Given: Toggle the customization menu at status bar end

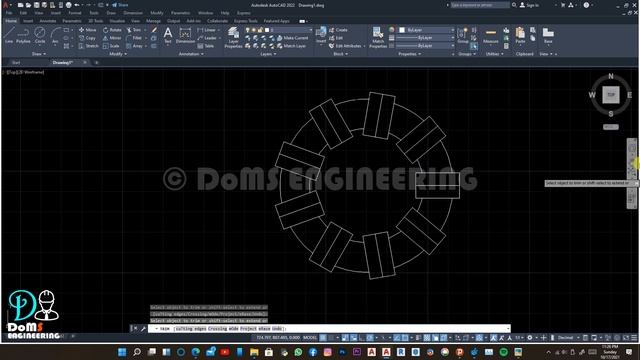Looking at the screenshot, I should [634, 338].
